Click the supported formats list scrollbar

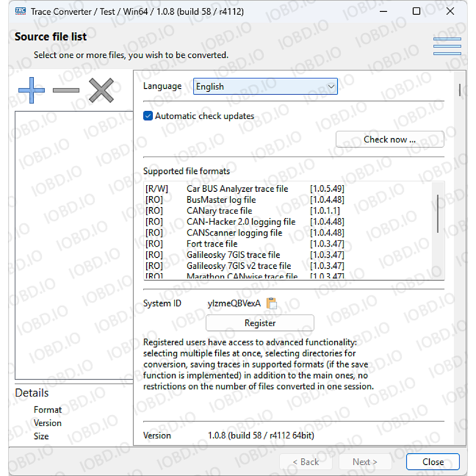[x=438, y=214]
